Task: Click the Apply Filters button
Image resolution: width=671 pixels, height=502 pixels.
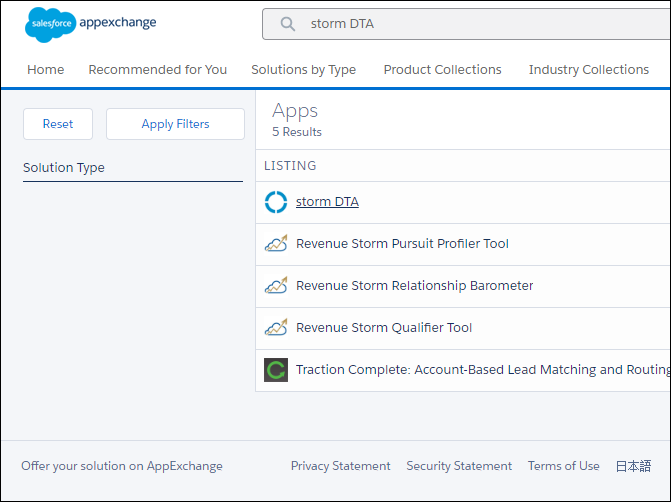Action: (175, 124)
